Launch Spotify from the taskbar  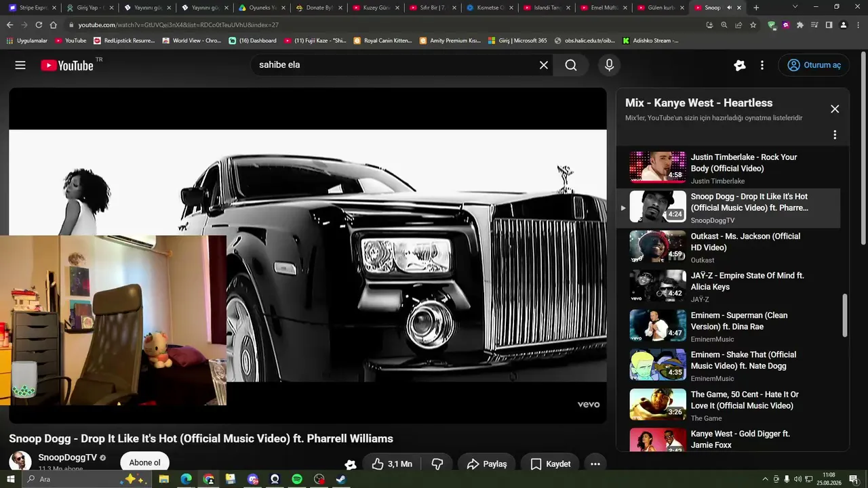(297, 479)
